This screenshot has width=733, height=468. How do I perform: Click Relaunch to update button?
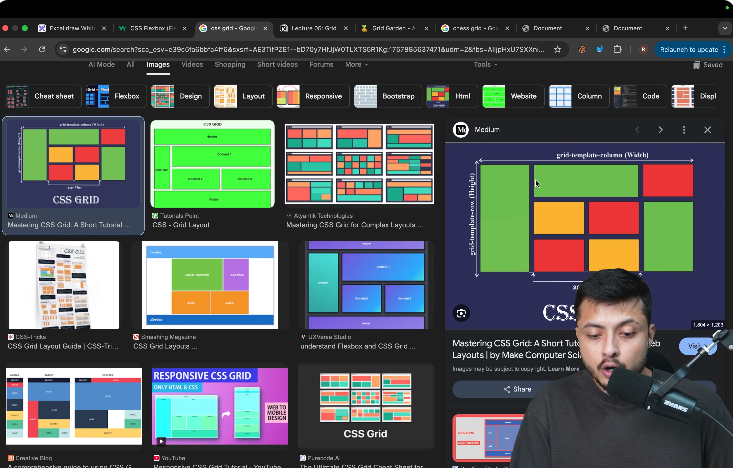691,49
